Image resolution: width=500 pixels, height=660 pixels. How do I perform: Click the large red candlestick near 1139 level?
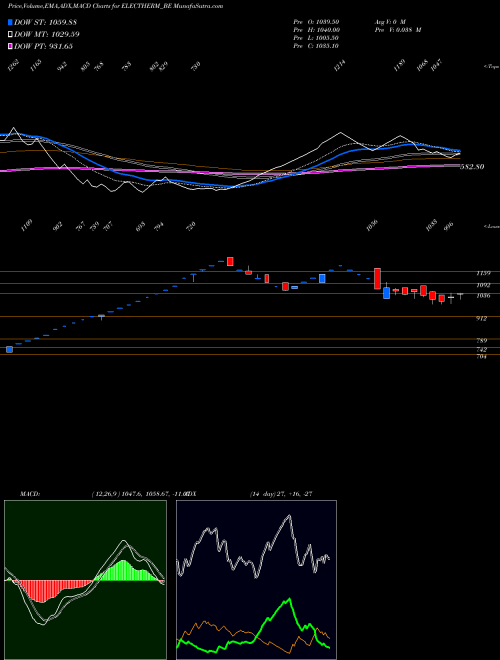pyautogui.click(x=378, y=279)
